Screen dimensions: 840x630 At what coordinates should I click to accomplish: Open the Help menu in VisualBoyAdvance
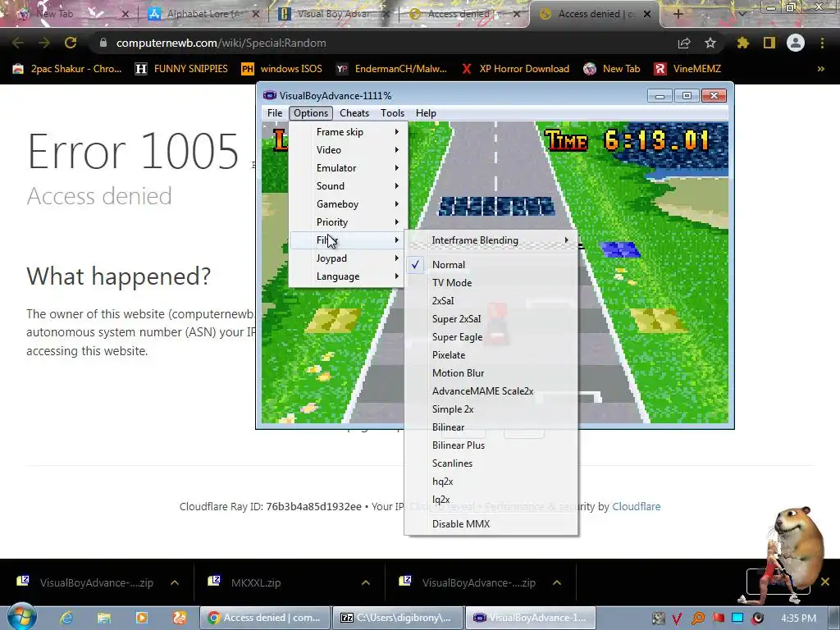pyautogui.click(x=426, y=113)
